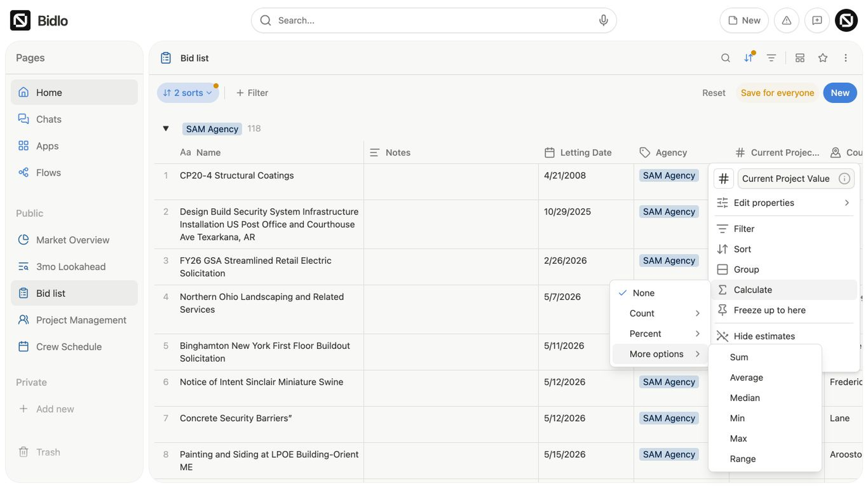Click the Notes column header
The image size is (868, 488).
(451, 153)
